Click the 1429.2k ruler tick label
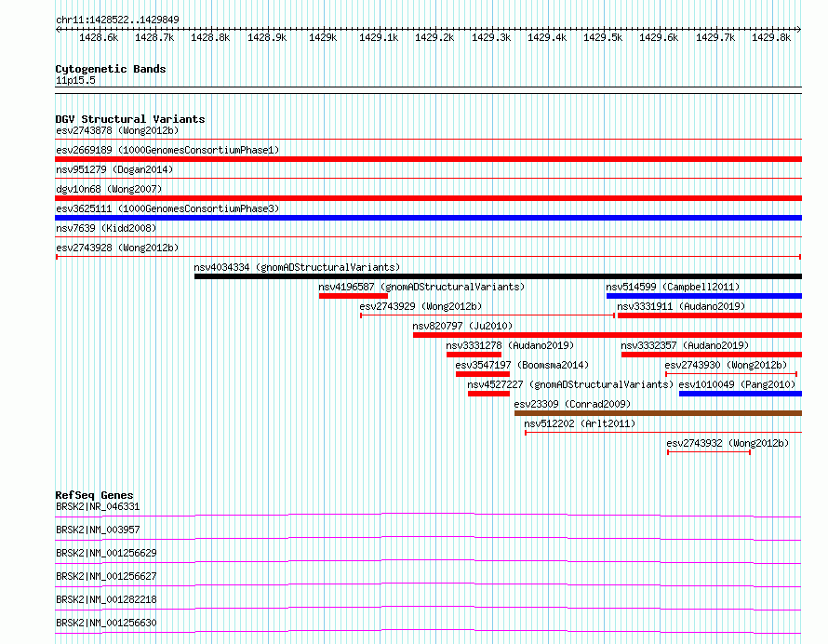 pos(434,37)
